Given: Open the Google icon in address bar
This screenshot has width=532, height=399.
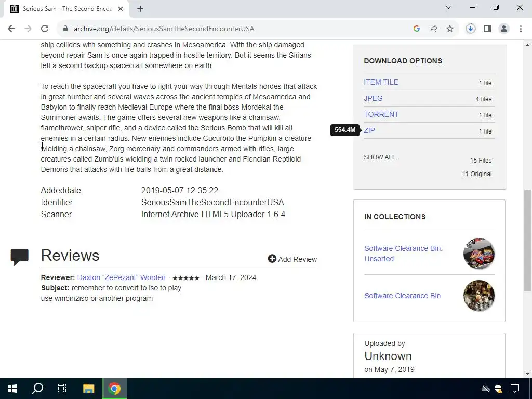Looking at the screenshot, I should click(417, 29).
